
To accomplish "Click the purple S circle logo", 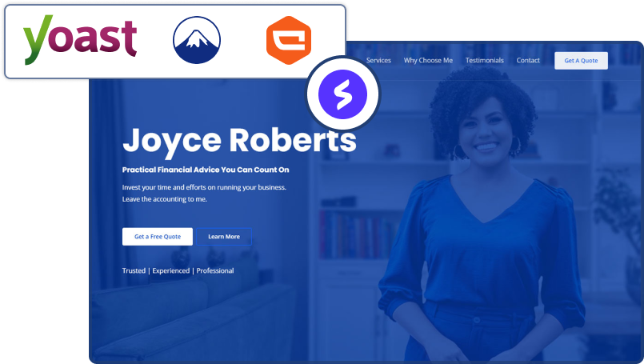I will pyautogui.click(x=342, y=94).
